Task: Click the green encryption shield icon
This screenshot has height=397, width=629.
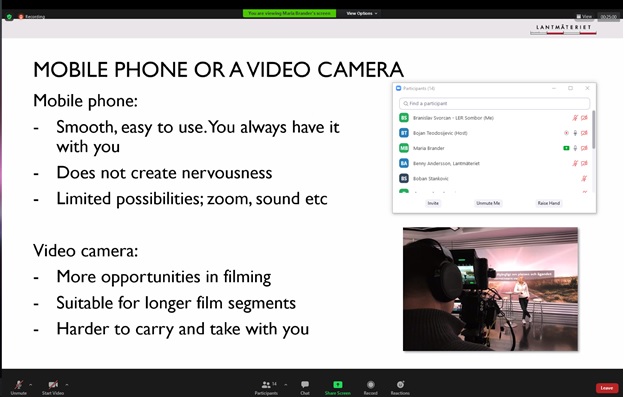Action: point(9,16)
